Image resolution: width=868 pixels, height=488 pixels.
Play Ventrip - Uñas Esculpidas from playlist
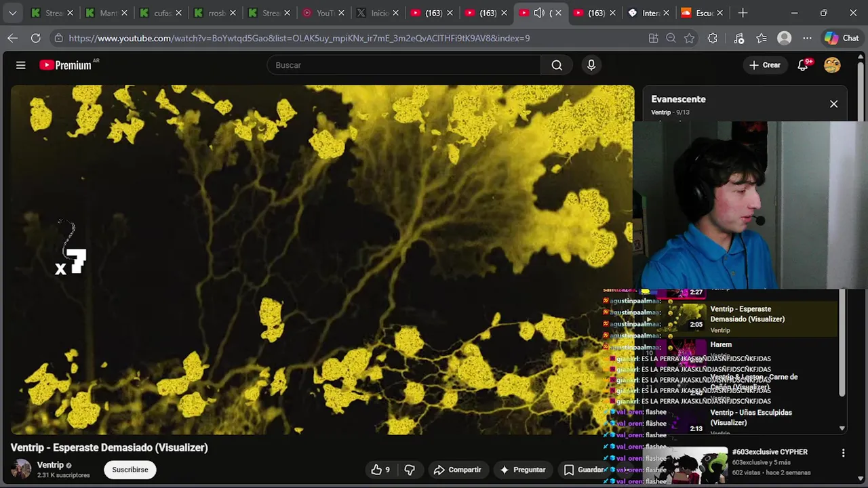[751, 418]
